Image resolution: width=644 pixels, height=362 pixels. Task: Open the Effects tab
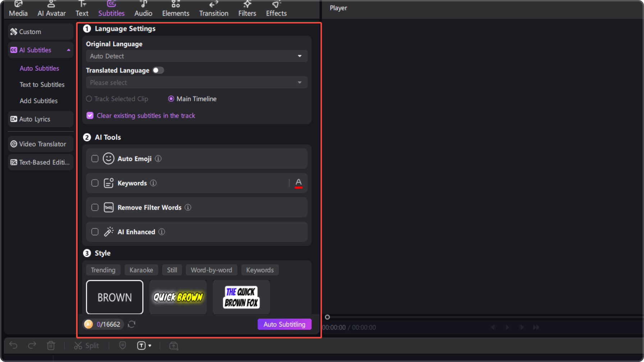[x=276, y=9]
